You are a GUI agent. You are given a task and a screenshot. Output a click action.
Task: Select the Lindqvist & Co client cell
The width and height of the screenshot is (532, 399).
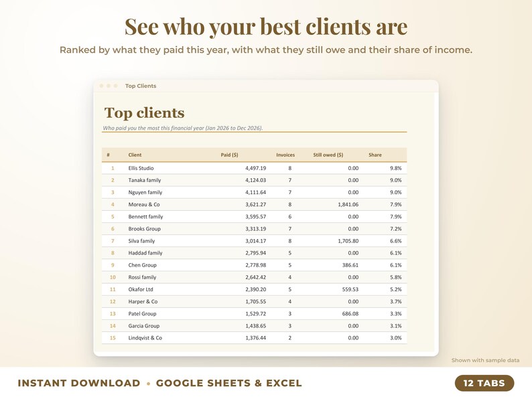(145, 338)
